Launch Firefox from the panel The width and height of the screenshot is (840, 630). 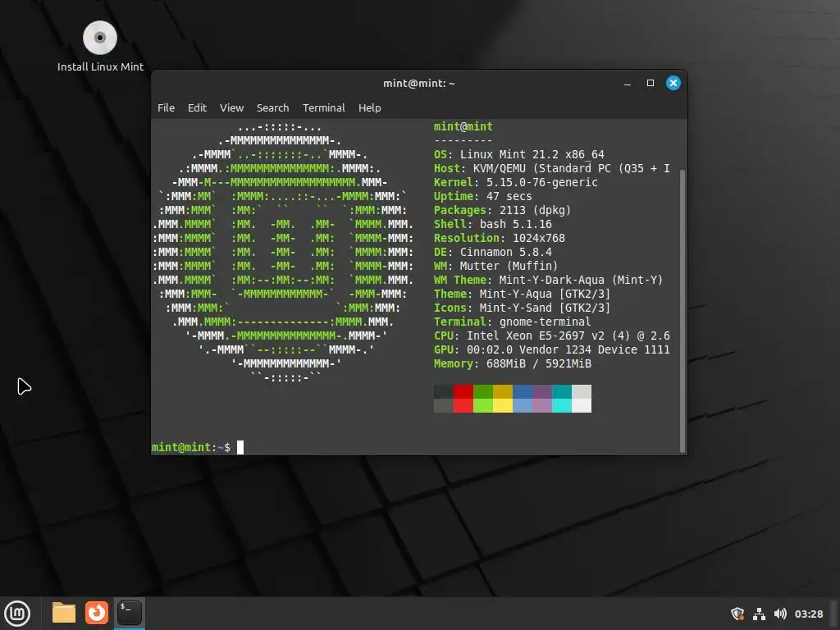click(x=97, y=613)
